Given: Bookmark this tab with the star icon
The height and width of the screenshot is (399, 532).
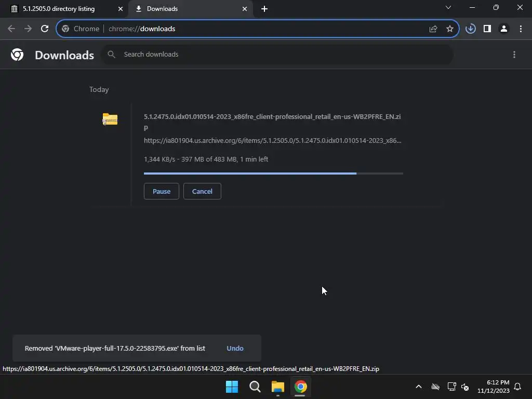Looking at the screenshot, I should click(x=449, y=29).
